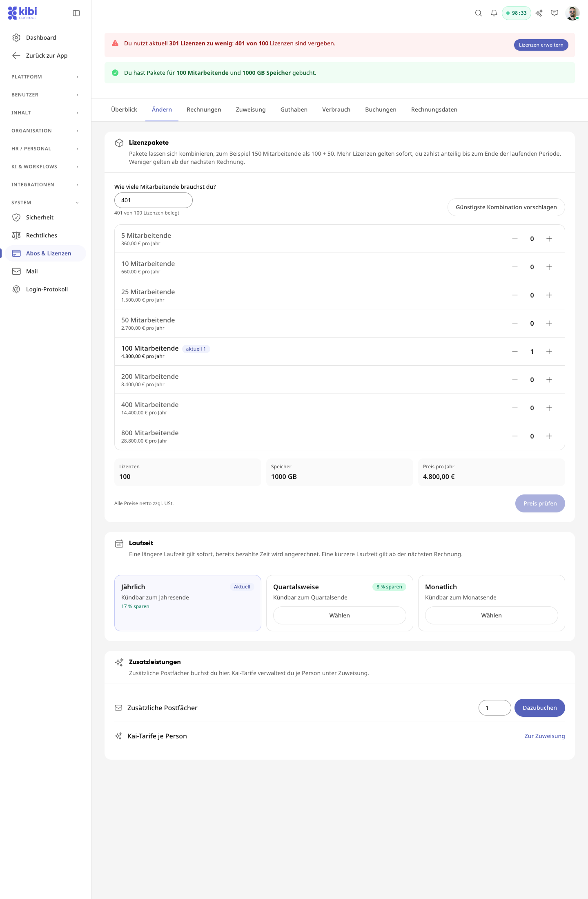Viewport: 588px width, 899px height.
Task: Switch to the Rechnungen tab
Action: 204,110
